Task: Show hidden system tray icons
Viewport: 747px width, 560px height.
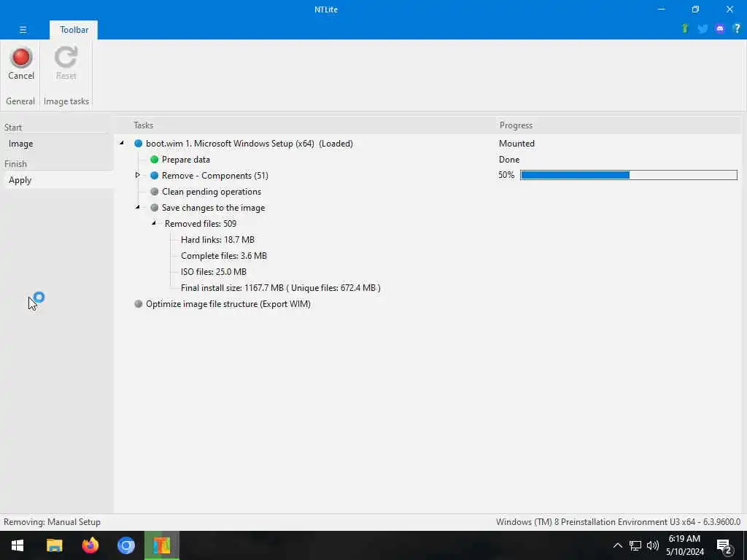Action: pyautogui.click(x=617, y=545)
